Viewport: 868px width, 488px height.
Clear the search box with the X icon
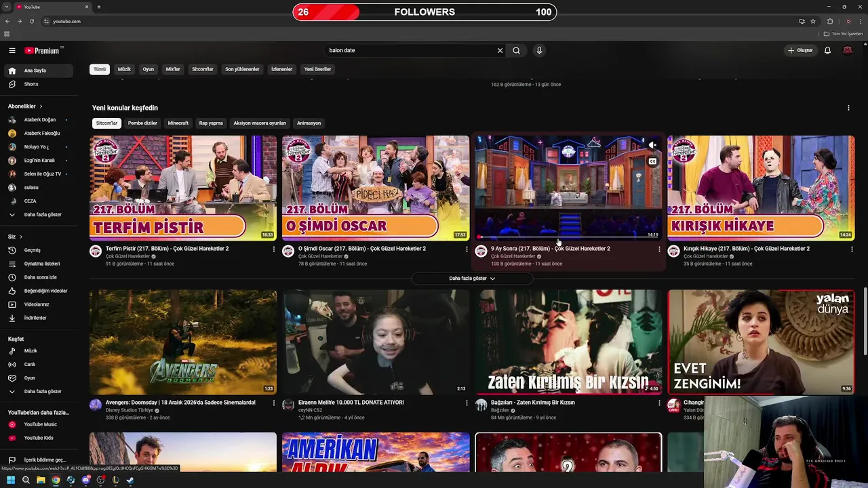click(x=500, y=50)
